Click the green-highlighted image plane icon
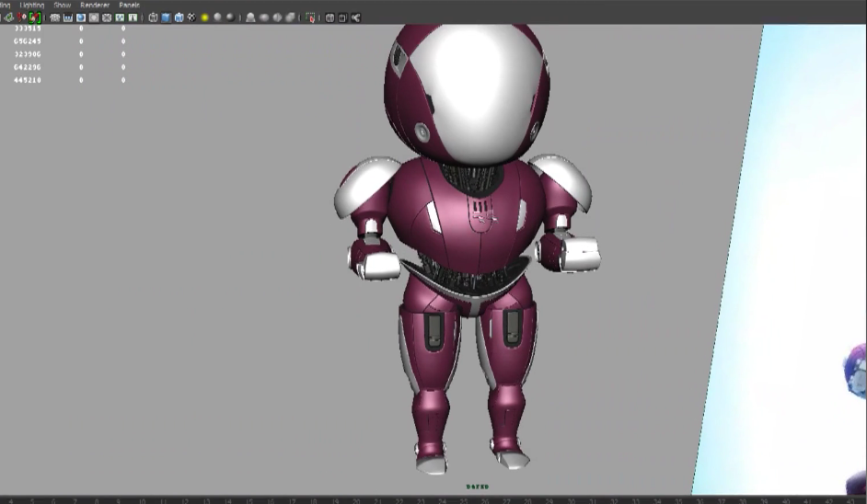 tap(35, 17)
